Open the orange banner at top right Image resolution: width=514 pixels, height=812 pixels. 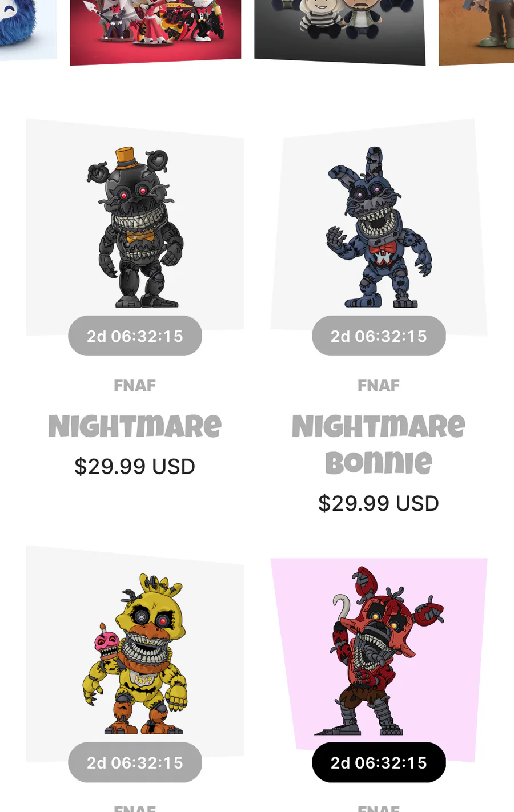click(476, 32)
